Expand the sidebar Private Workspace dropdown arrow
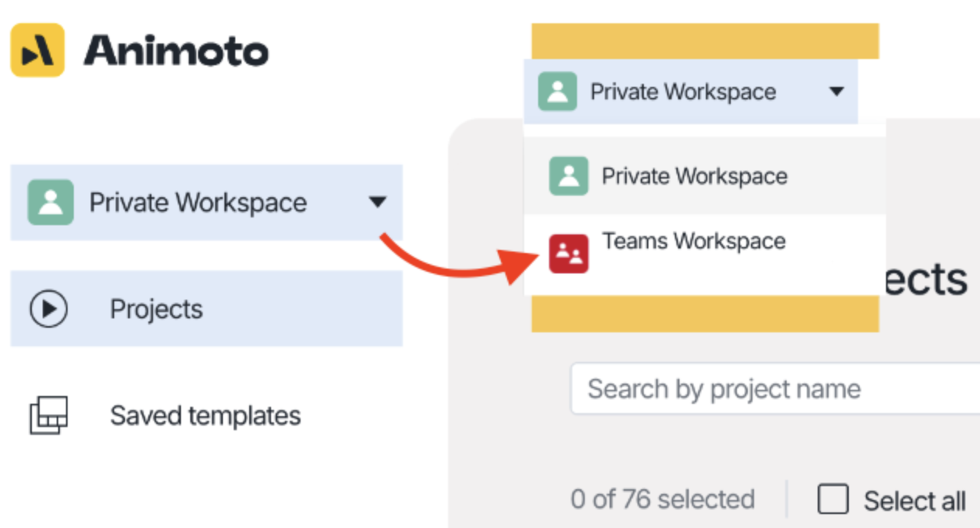Screen dimensions: 980x528 click(x=377, y=203)
